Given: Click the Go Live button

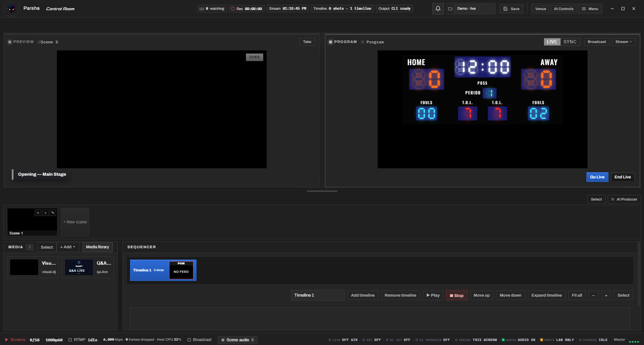Looking at the screenshot, I should tap(597, 177).
